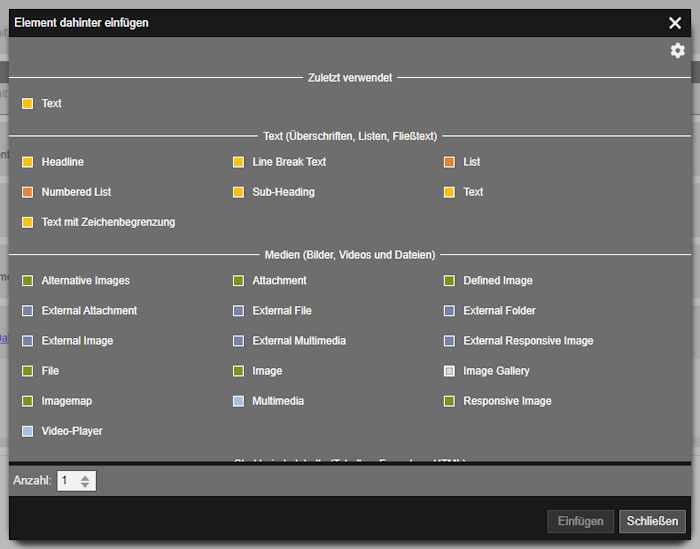Choose the Alternative Images element
Viewport: 700px width, 549px height.
coord(76,281)
